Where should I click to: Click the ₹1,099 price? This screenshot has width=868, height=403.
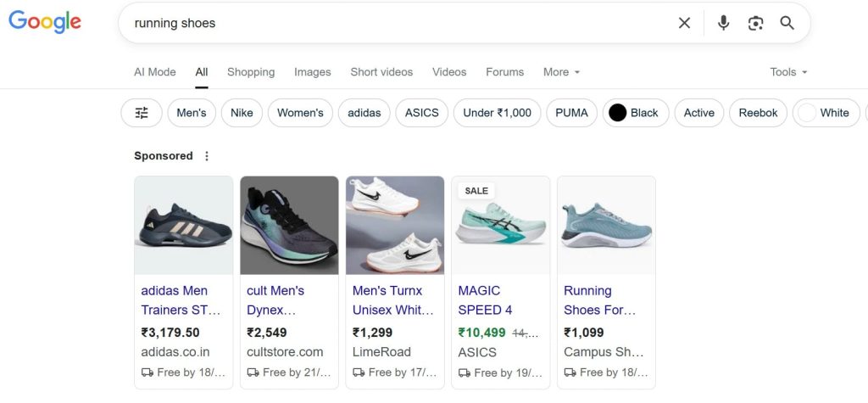coord(584,333)
